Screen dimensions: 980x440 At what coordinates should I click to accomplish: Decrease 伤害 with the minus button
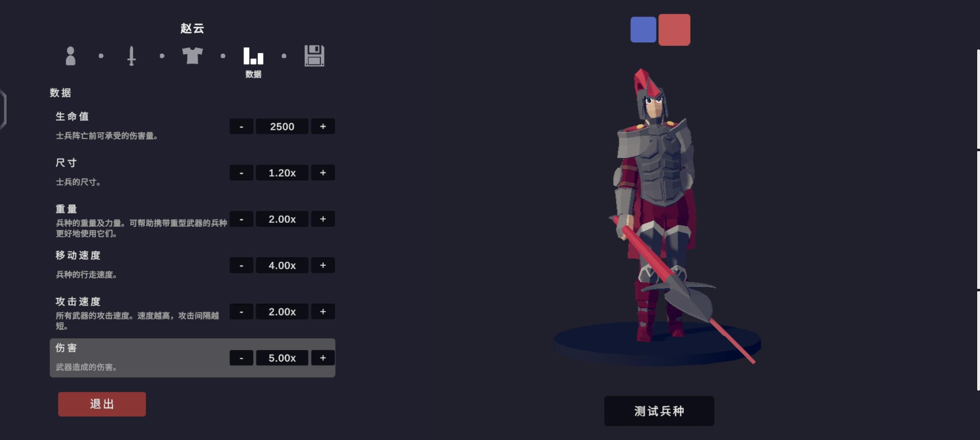tap(241, 358)
